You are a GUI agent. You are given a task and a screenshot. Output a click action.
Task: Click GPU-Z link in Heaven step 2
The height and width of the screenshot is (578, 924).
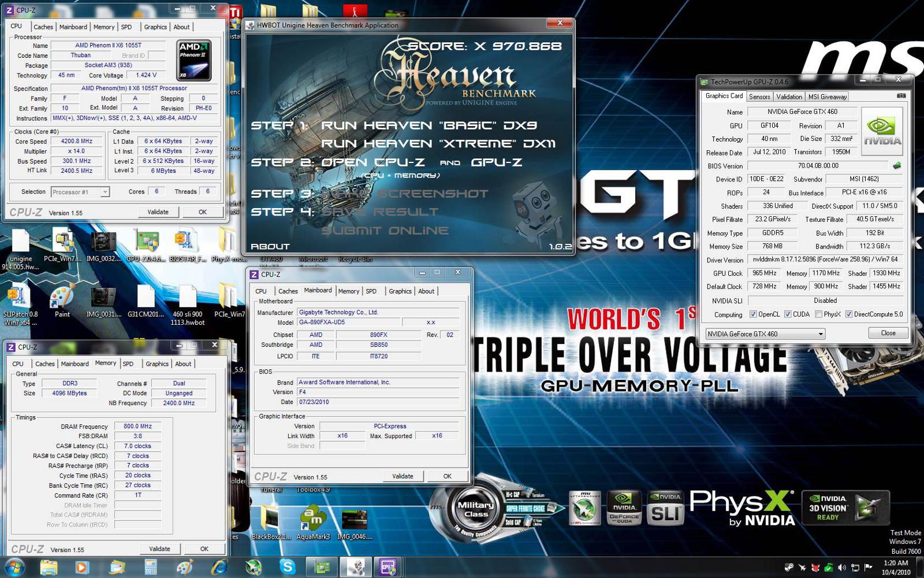coord(497,162)
